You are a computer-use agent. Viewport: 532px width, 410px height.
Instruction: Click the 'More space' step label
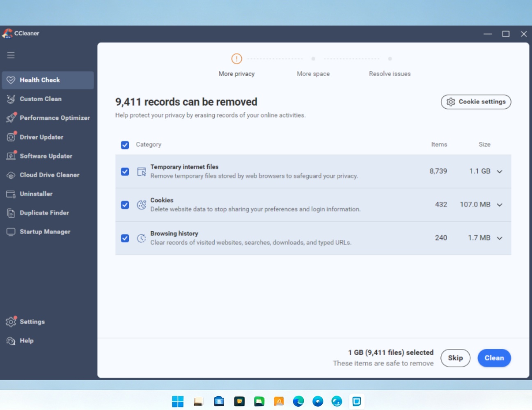tap(313, 74)
